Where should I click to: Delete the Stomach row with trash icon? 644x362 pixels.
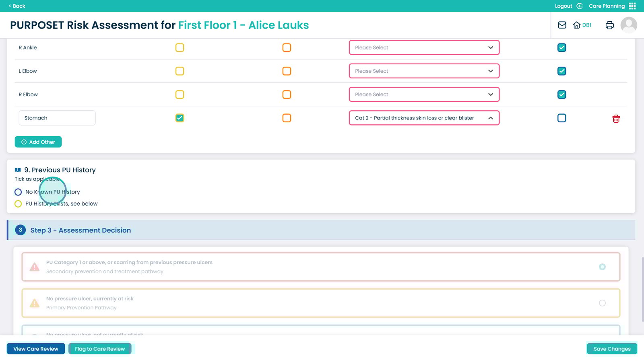(x=616, y=119)
